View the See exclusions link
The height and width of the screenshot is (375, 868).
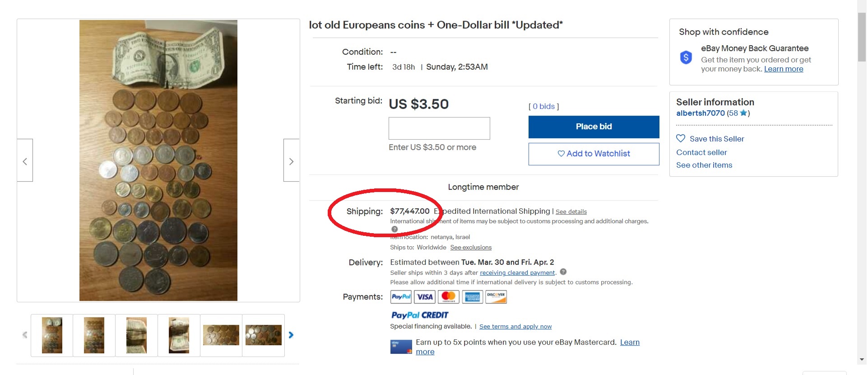[471, 248]
